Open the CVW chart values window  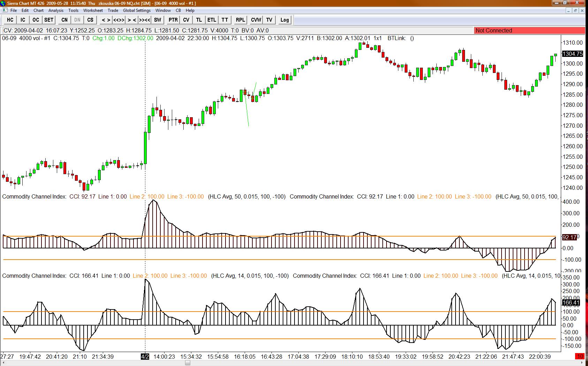pos(256,20)
